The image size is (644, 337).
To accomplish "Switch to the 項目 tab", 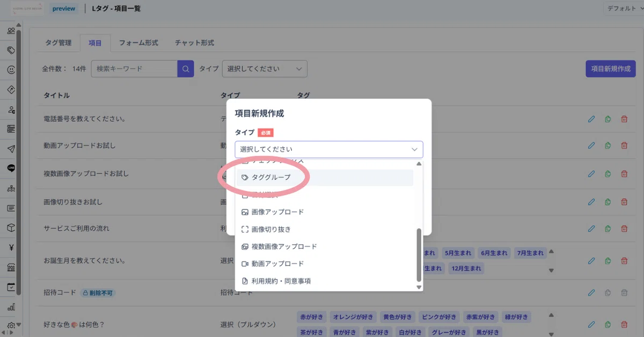I will 95,43.
